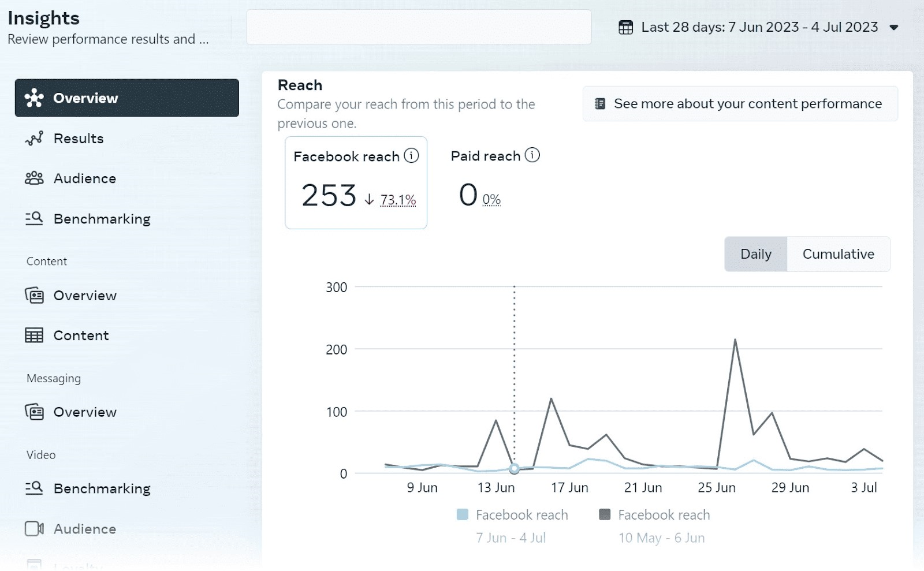The image size is (924, 571).
Task: Click the Facebook reach info icon
Action: click(x=411, y=155)
